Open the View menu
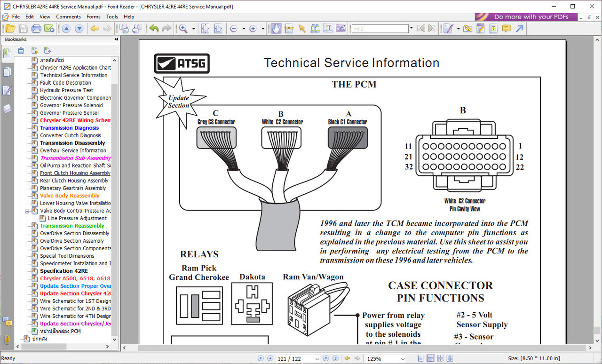This screenshot has height=364, width=602. [x=45, y=16]
